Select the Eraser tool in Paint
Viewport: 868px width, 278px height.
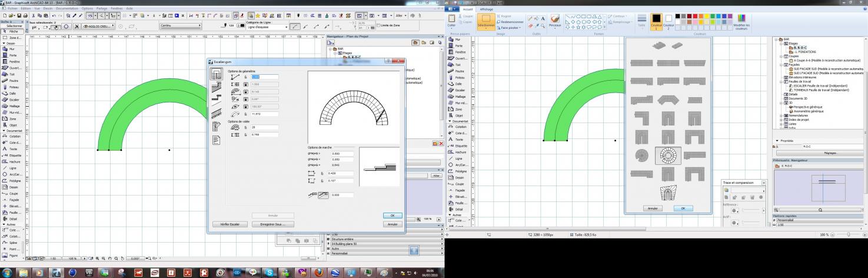(x=530, y=26)
